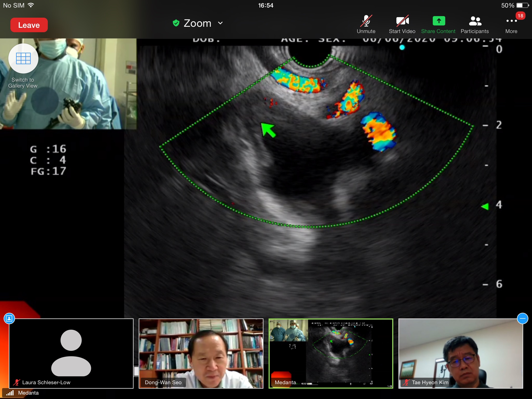
Task: Select Laura Schleser-Low's avatar tile
Action: [71, 353]
